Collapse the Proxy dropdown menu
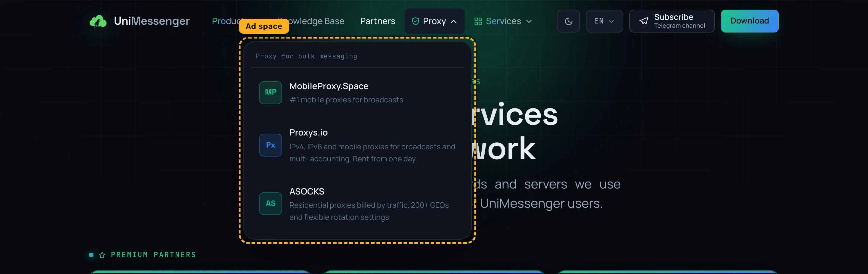Viewport: 868px width, 274px height. pos(434,21)
